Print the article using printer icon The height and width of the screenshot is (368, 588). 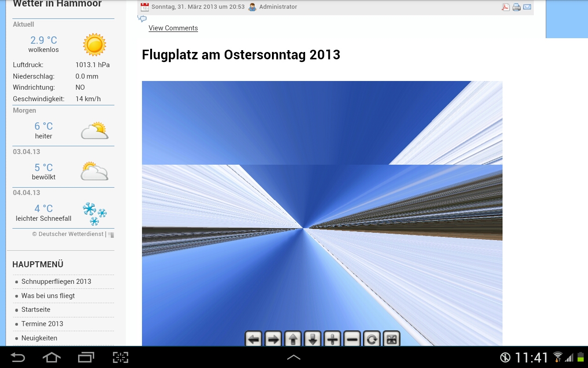point(516,7)
